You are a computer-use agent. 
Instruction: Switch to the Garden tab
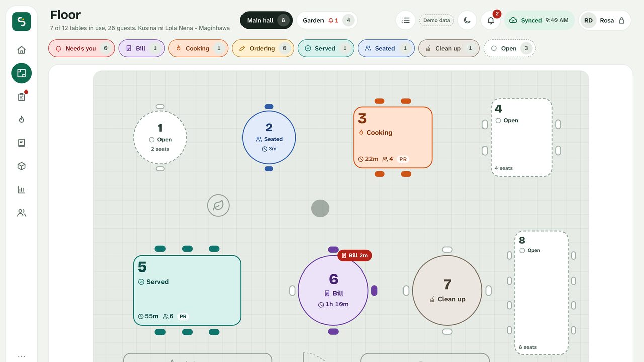click(x=327, y=20)
